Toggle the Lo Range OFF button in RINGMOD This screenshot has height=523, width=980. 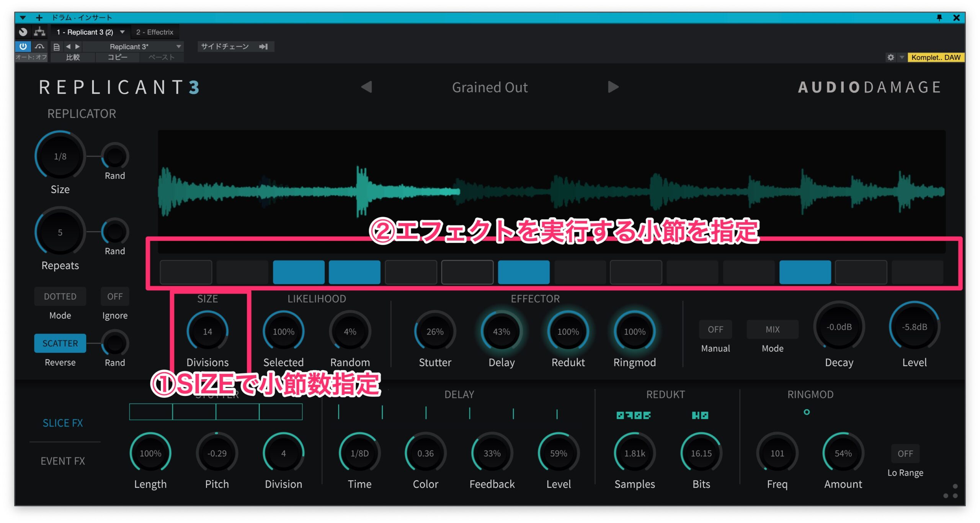905,454
